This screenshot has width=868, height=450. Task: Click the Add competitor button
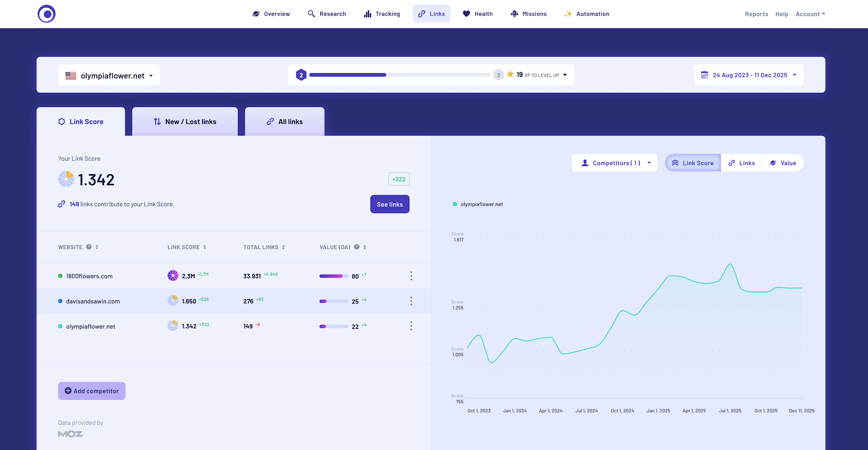click(x=92, y=391)
